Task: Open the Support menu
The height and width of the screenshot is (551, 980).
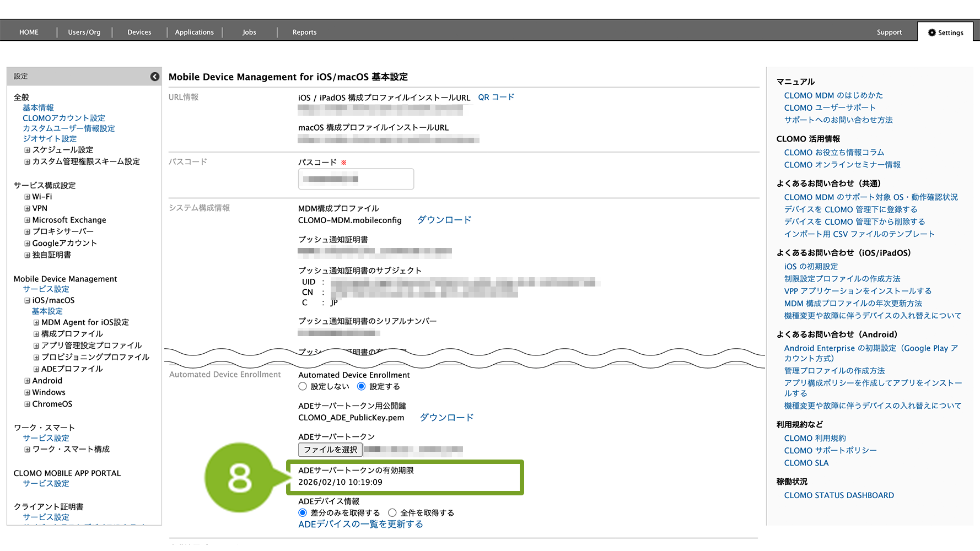Action: 889,32
